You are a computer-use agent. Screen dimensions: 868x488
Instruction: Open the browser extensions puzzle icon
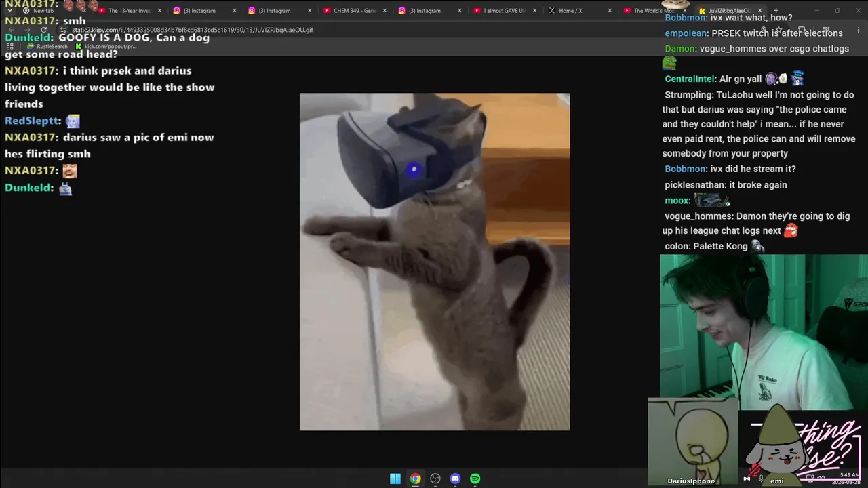[802, 30]
